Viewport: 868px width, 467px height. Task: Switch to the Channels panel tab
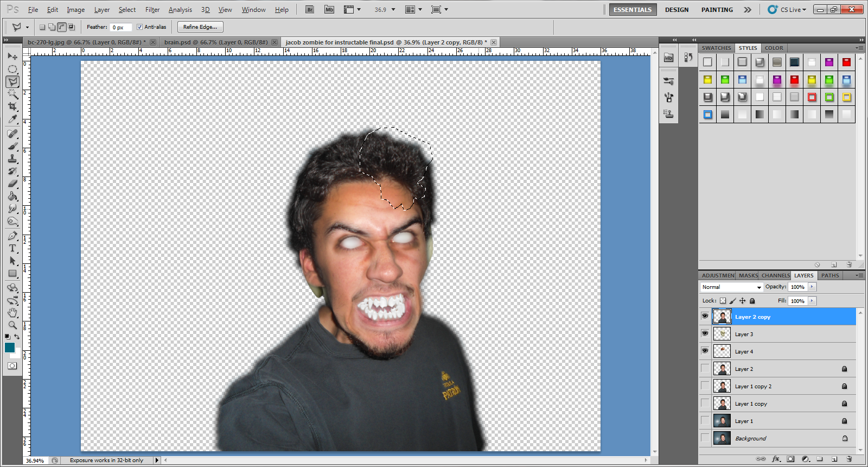pos(775,275)
